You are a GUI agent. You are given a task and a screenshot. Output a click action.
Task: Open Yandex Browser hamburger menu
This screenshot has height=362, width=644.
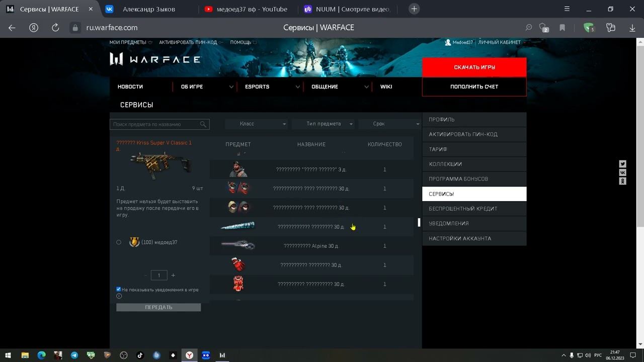pyautogui.click(x=567, y=9)
